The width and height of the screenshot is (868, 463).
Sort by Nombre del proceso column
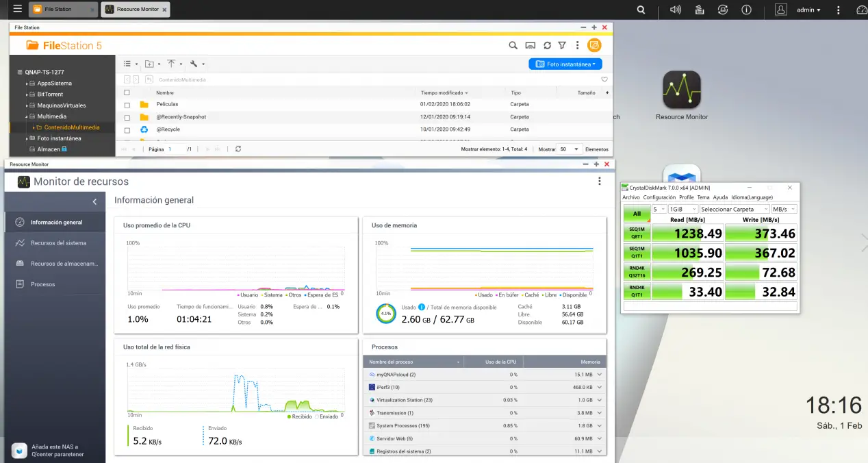[413, 362]
